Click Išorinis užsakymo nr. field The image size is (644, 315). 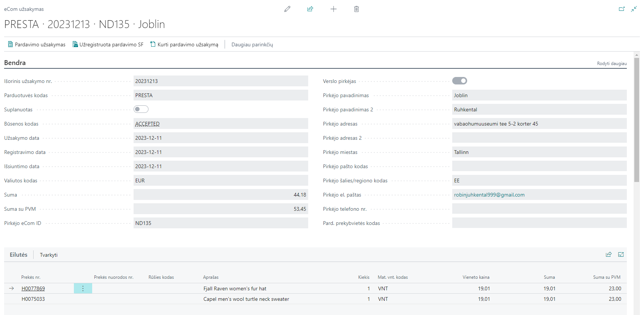221,81
